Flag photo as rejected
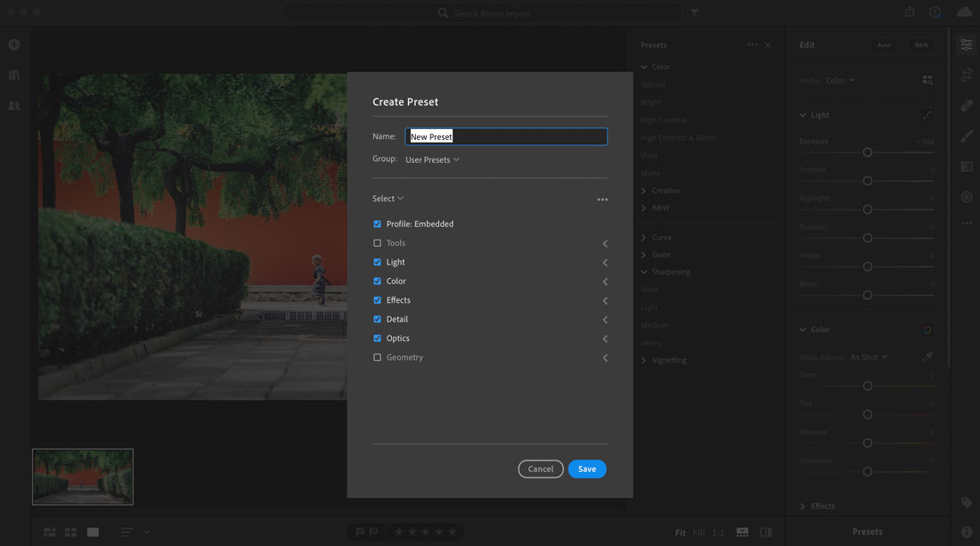The width and height of the screenshot is (980, 546). [374, 533]
